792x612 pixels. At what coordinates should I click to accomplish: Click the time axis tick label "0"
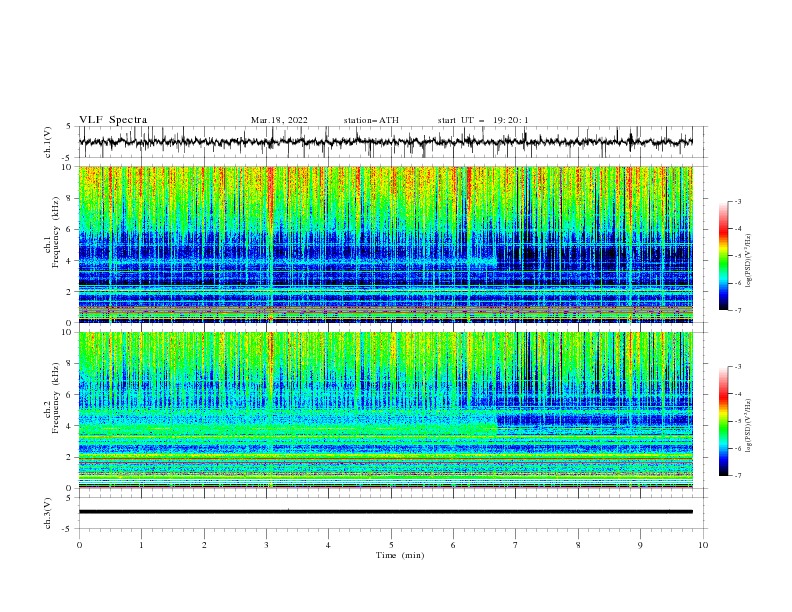[79, 545]
